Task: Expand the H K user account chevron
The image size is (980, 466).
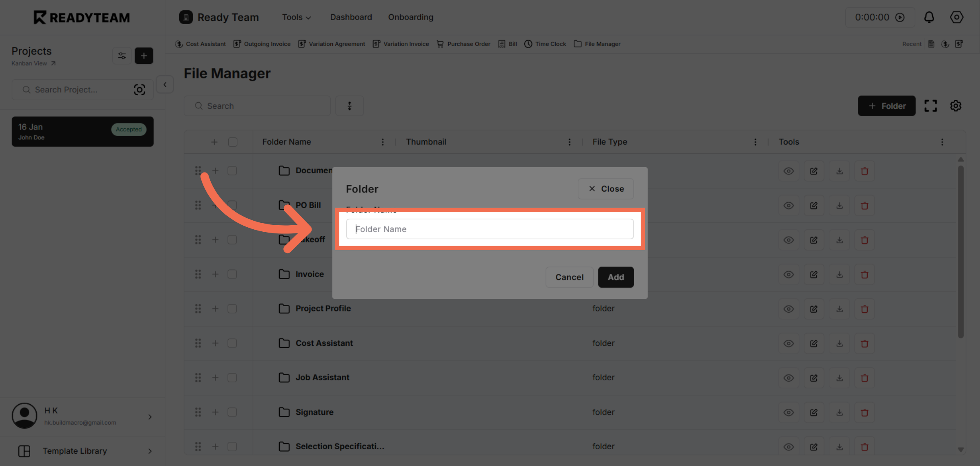Action: [x=150, y=417]
